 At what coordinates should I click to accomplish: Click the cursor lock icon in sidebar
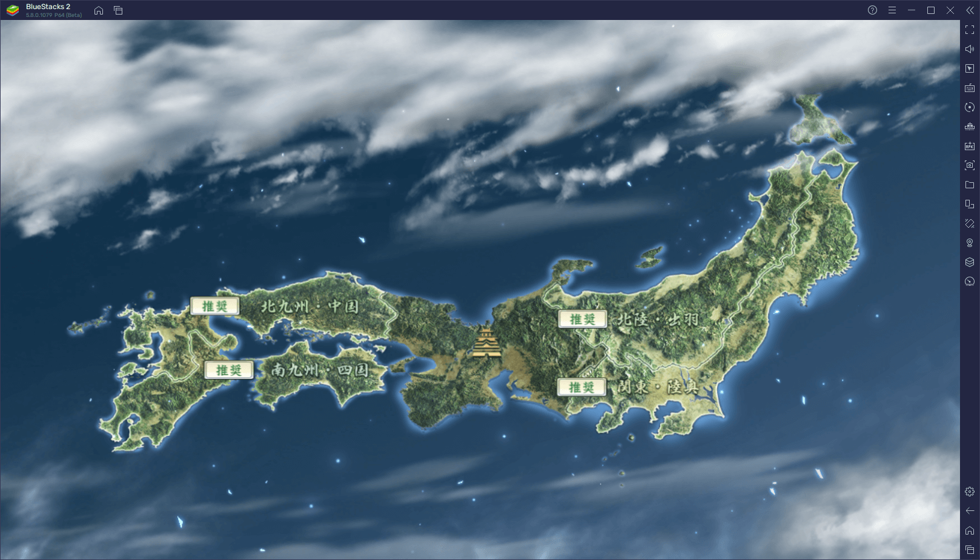[x=970, y=68]
